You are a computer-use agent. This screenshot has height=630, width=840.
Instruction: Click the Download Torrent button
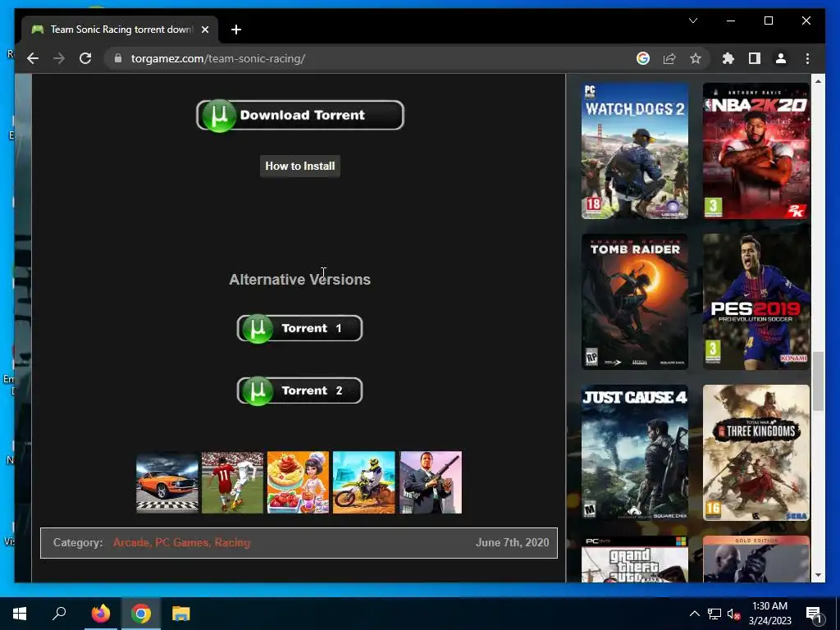(300, 115)
